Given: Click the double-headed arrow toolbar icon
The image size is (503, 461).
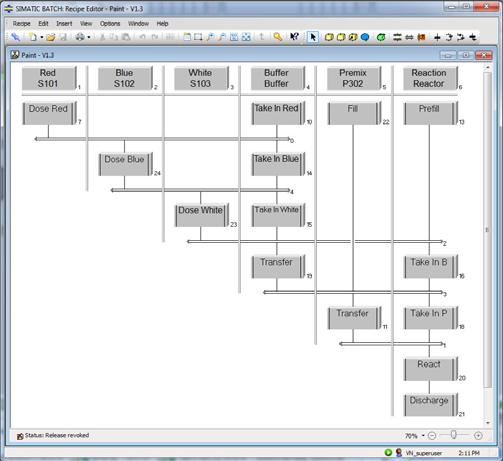Looking at the screenshot, I should click(409, 37).
